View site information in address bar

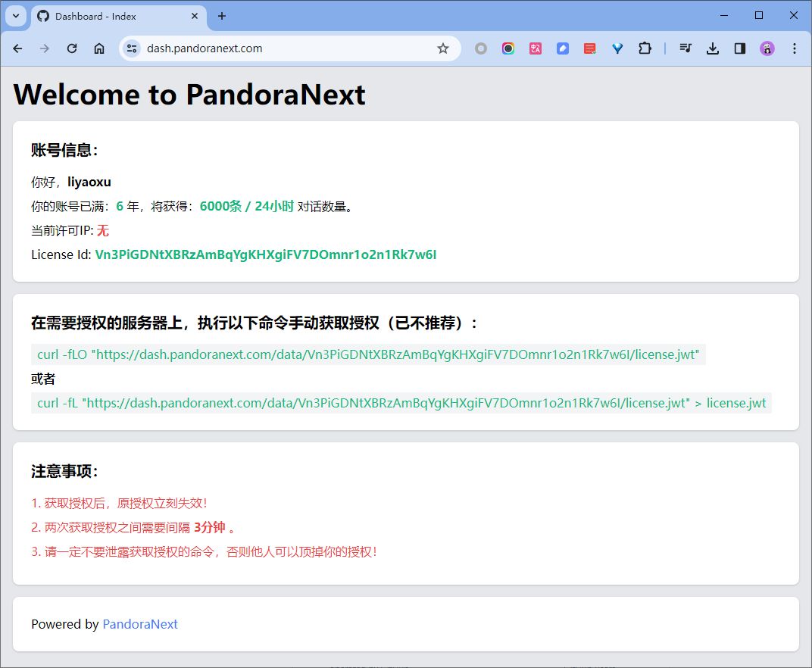click(132, 48)
